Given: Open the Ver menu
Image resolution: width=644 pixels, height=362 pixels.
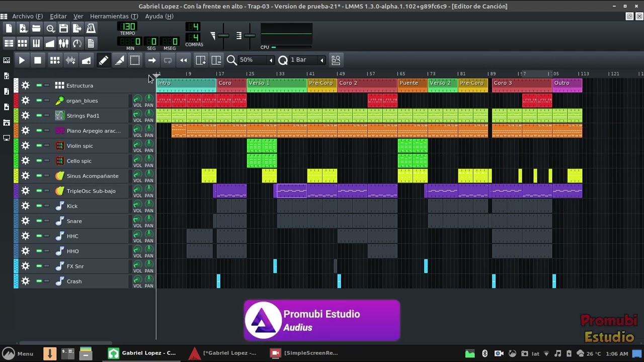Looking at the screenshot, I should [x=78, y=16].
